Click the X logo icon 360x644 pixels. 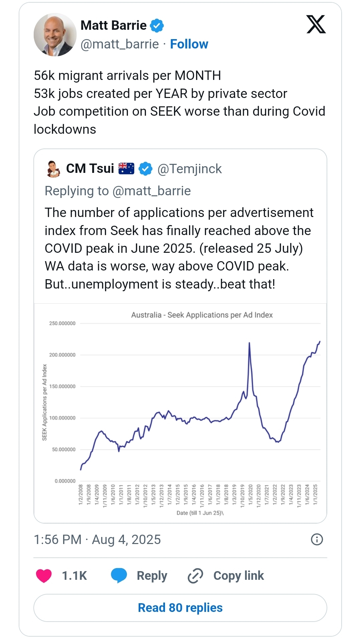pyautogui.click(x=316, y=24)
